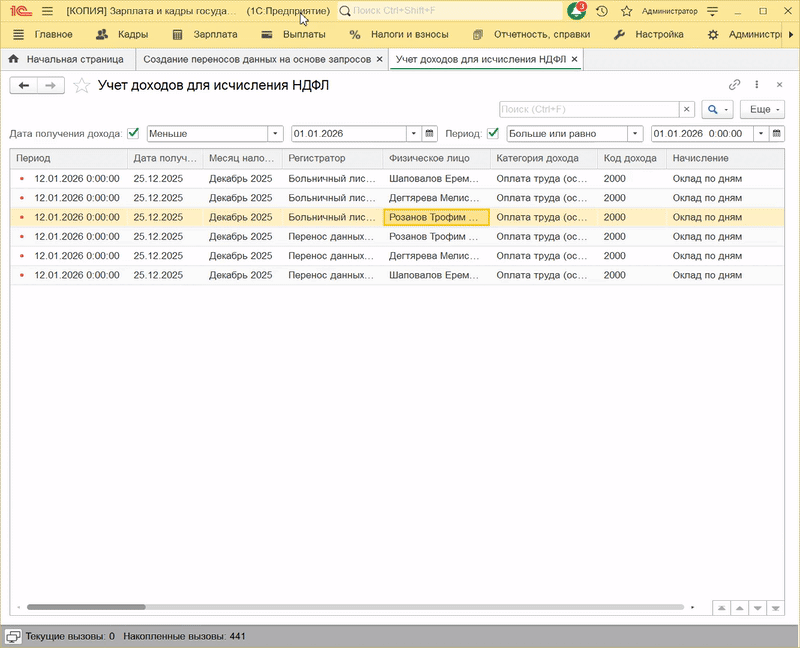The width and height of the screenshot is (800, 648).
Task: Jump to last record with the list navigation arrow
Action: tap(776, 608)
